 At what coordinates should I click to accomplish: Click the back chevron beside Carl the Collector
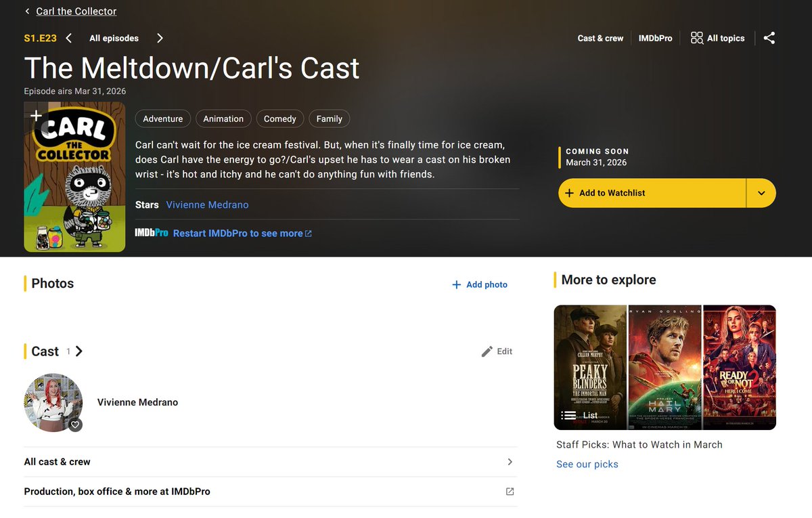tap(27, 12)
